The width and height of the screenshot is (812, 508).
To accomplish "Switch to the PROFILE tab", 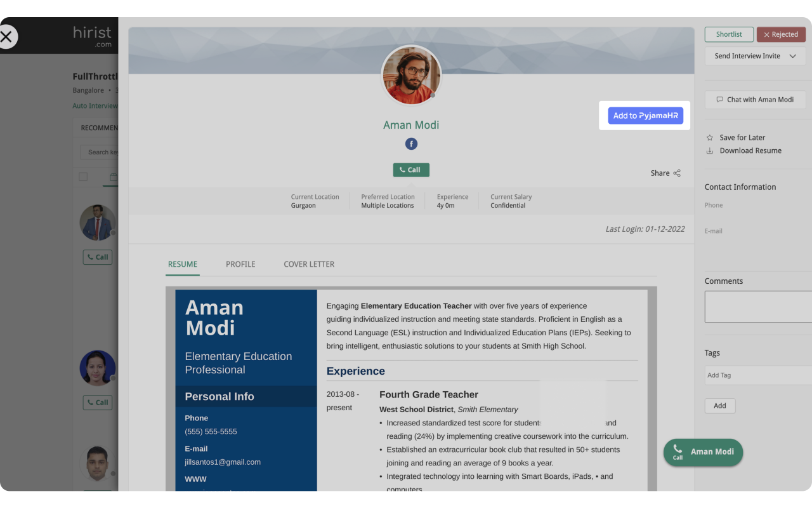I will [x=240, y=264].
